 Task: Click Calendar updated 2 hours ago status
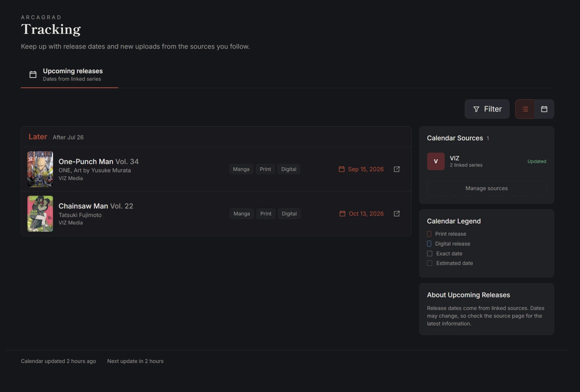tap(58, 361)
